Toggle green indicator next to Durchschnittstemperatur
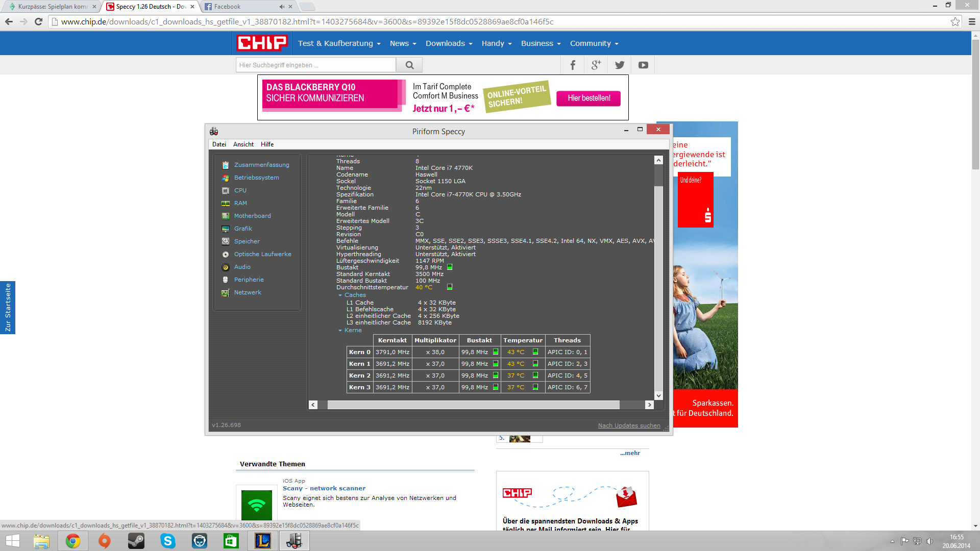Viewport: 980px width, 551px height. pos(450,287)
